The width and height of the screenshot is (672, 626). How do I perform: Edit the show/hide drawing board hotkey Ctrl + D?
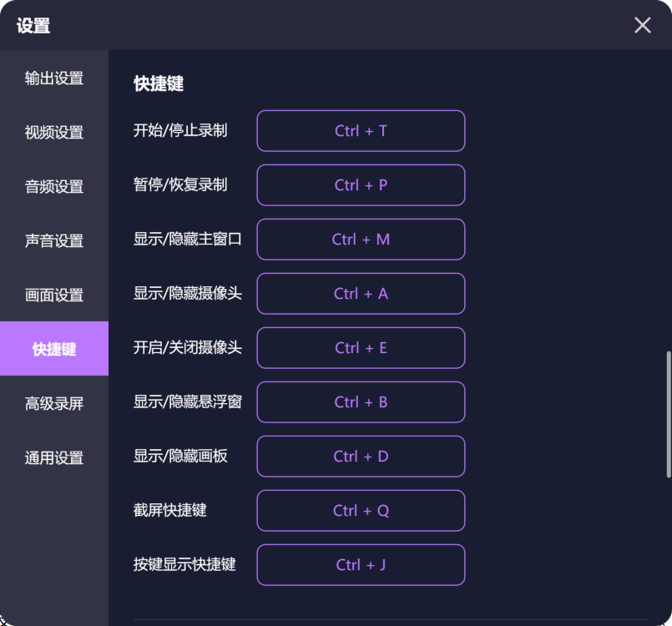click(x=361, y=457)
